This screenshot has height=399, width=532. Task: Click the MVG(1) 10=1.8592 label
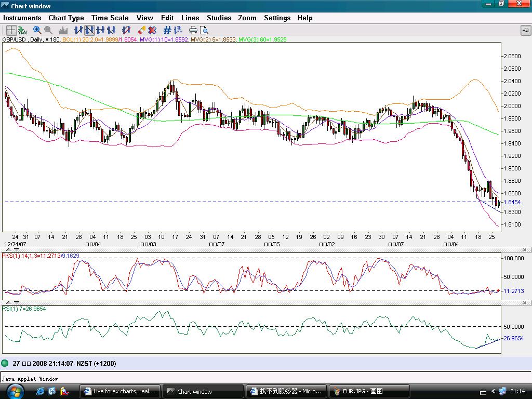coord(164,39)
